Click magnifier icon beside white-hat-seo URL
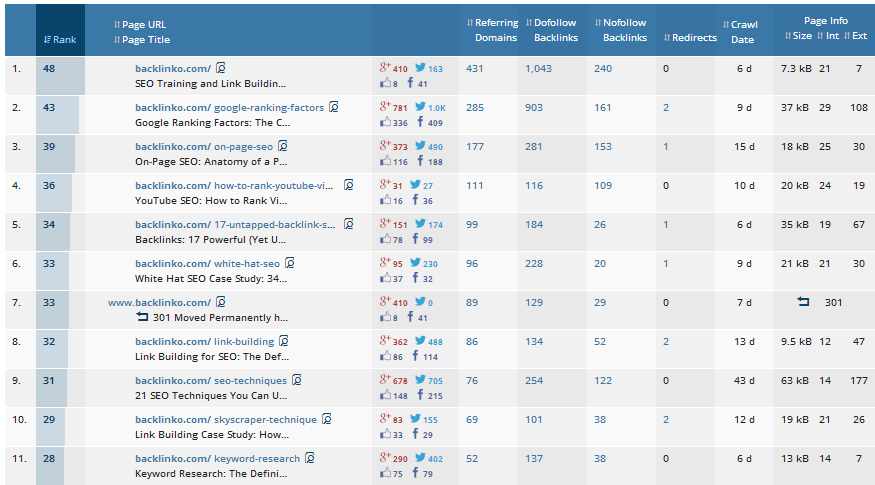875x485 pixels. (x=290, y=263)
